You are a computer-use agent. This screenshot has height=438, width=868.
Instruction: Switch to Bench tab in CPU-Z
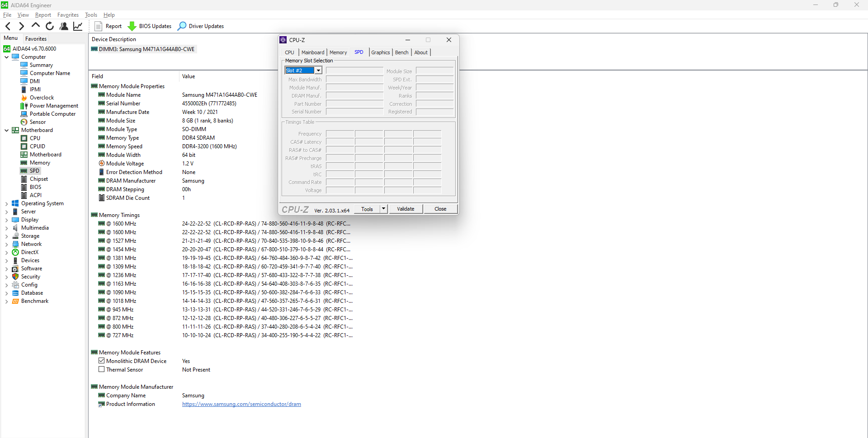tap(401, 52)
